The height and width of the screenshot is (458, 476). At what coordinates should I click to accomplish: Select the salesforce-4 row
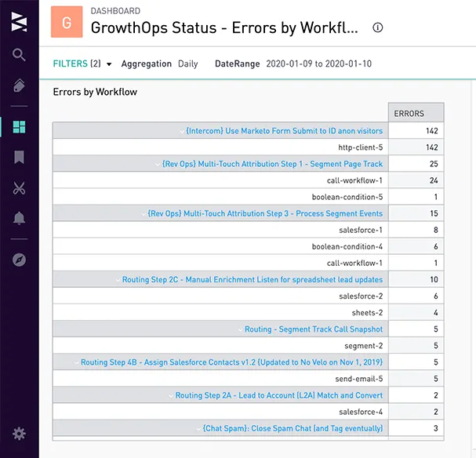[x=248, y=412]
